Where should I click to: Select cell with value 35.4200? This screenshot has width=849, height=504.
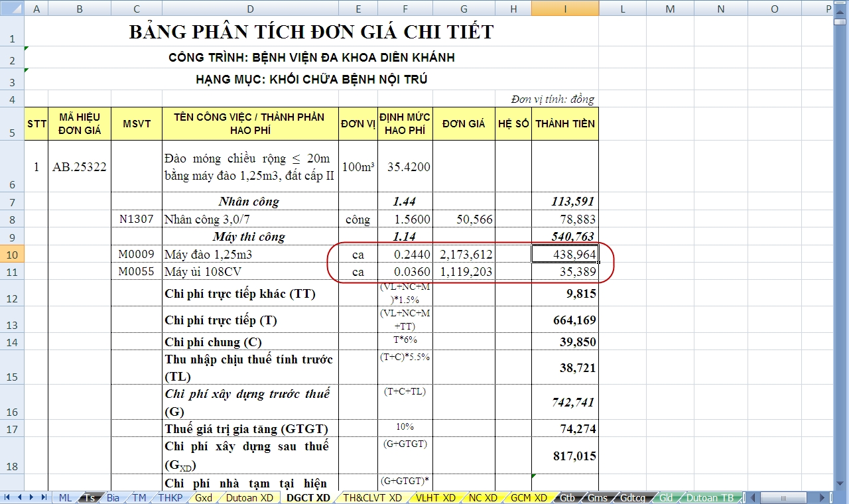click(x=405, y=166)
